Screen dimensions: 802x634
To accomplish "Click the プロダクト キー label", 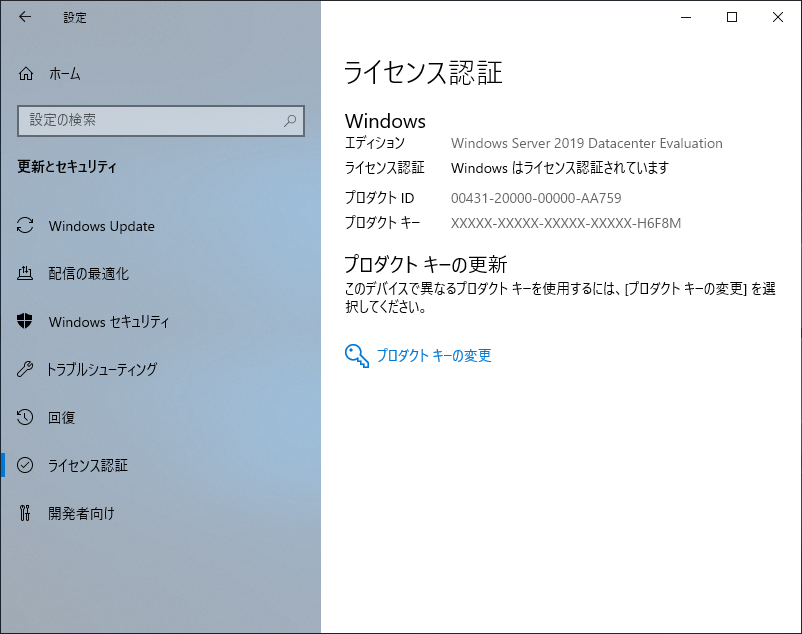I will [x=383, y=222].
